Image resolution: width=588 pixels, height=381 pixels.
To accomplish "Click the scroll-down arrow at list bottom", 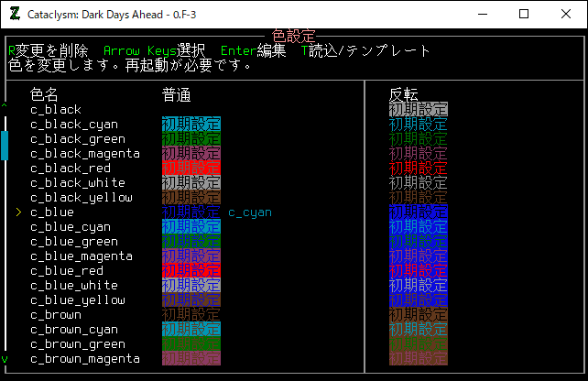I will click(5, 359).
